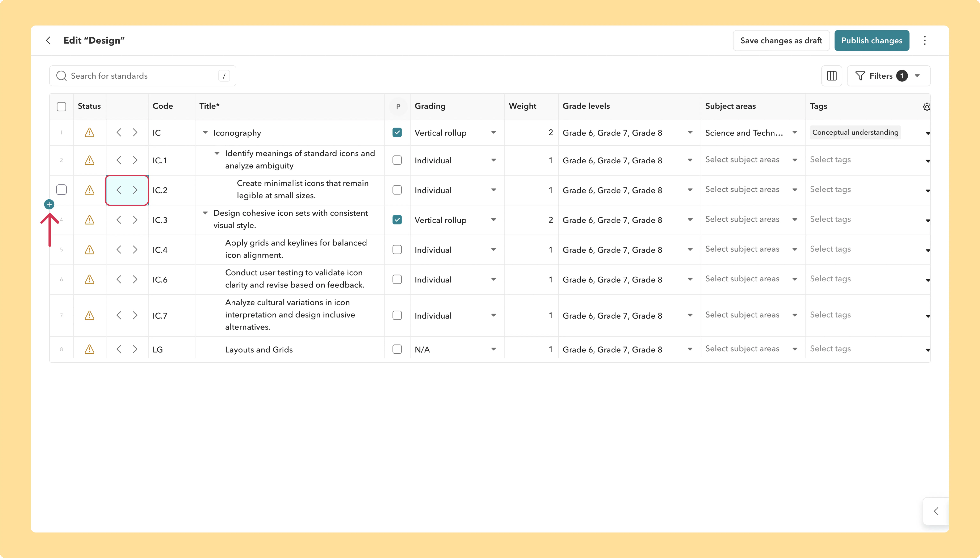Open the Filters dropdown
Image resolution: width=980 pixels, height=558 pixels.
click(x=888, y=76)
